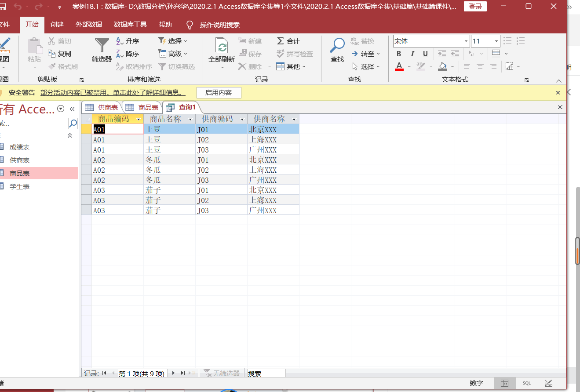Viewport: 580px width, 392px height.
Task: Open the Go To (转至) dropdown
Action: click(x=365, y=54)
